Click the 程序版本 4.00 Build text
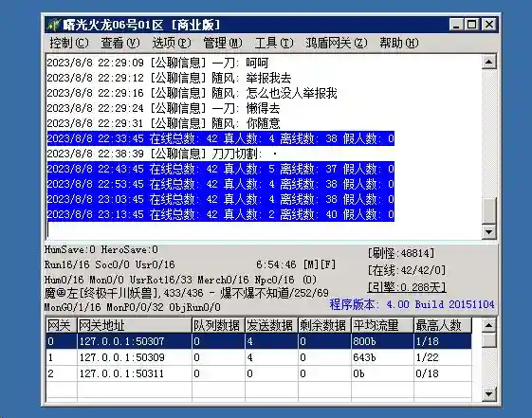Viewport: 532px width, 418px height. pyautogui.click(x=412, y=304)
